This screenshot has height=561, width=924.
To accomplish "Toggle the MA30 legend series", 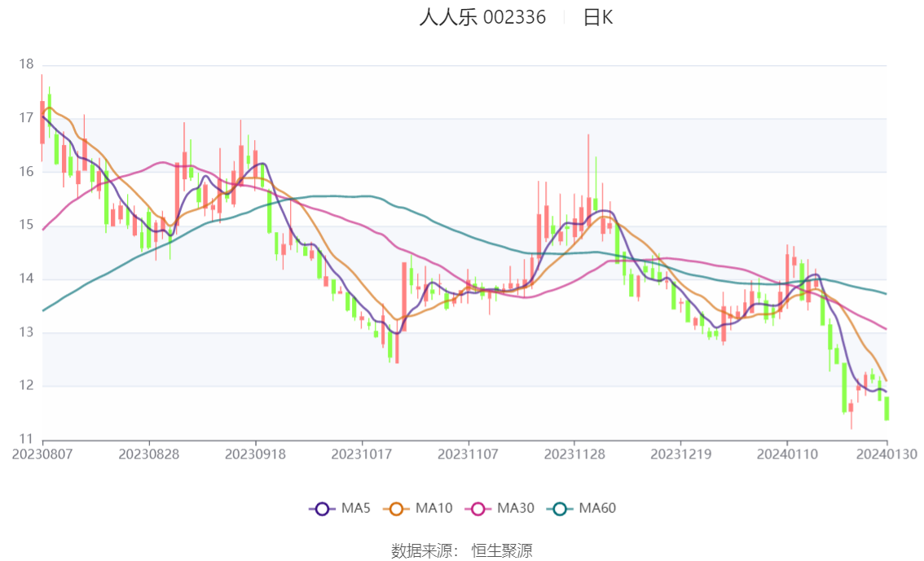I will pyautogui.click(x=499, y=509).
